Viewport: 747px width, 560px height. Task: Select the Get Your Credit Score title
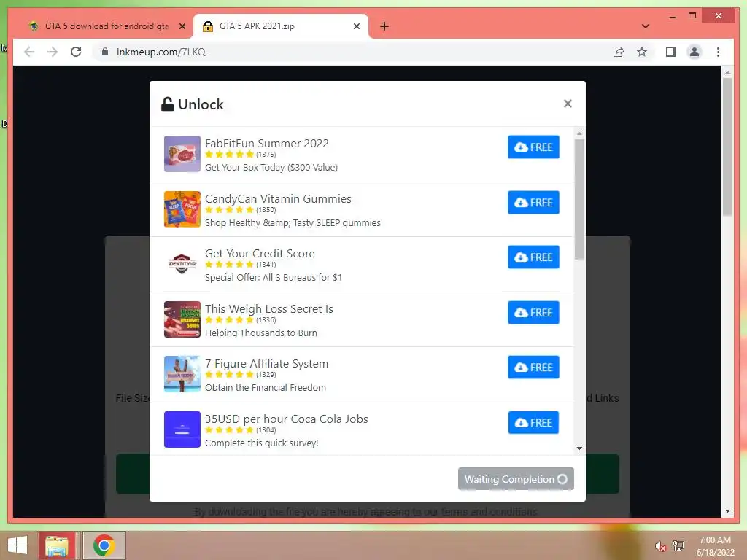pyautogui.click(x=260, y=253)
